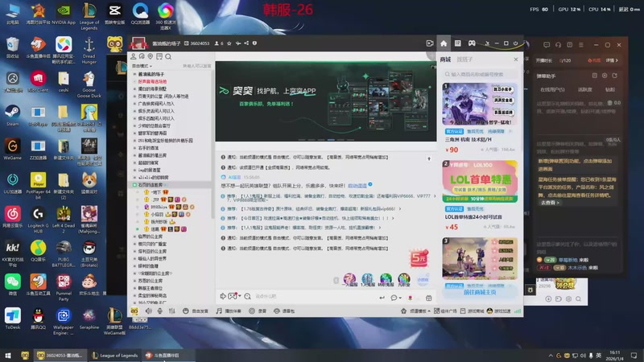This screenshot has height=362, width=644.
Task: Select the 在线用户 tab in danmaku assistant
Action: pos(552,89)
